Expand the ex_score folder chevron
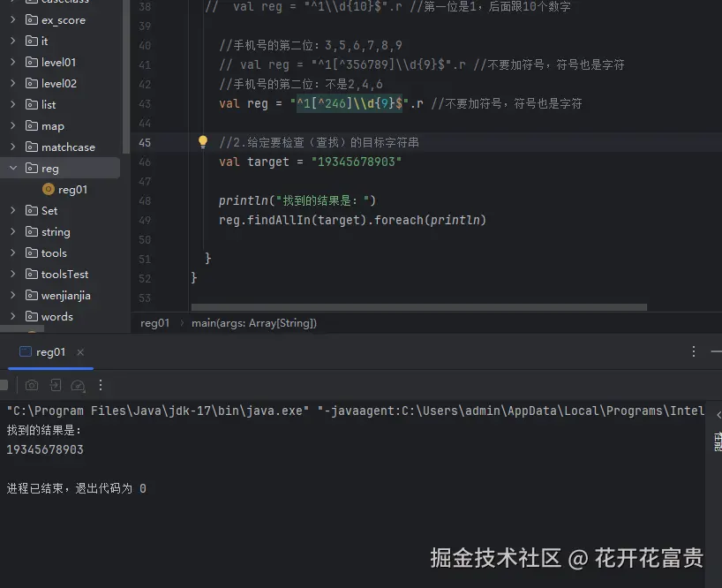Viewport: 722px width, 588px height. pyautogui.click(x=13, y=19)
